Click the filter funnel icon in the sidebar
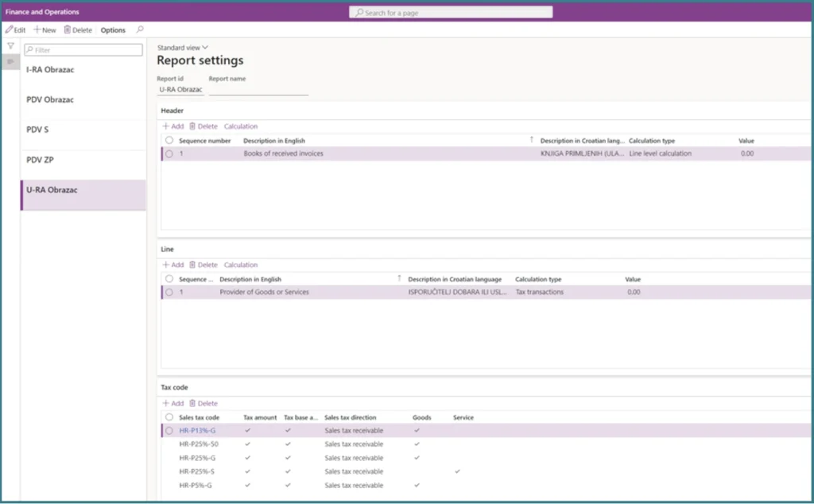Image resolution: width=814 pixels, height=504 pixels. pos(10,46)
